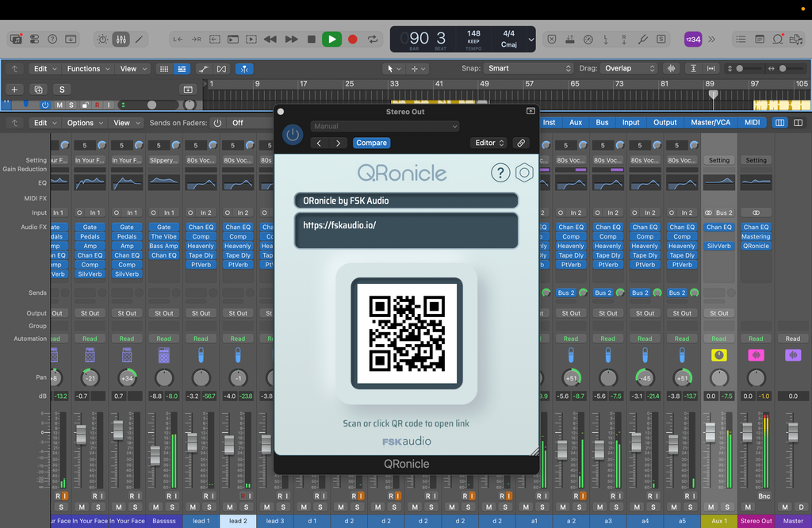
Task: Open the tracks area Functions menu
Action: (x=88, y=69)
